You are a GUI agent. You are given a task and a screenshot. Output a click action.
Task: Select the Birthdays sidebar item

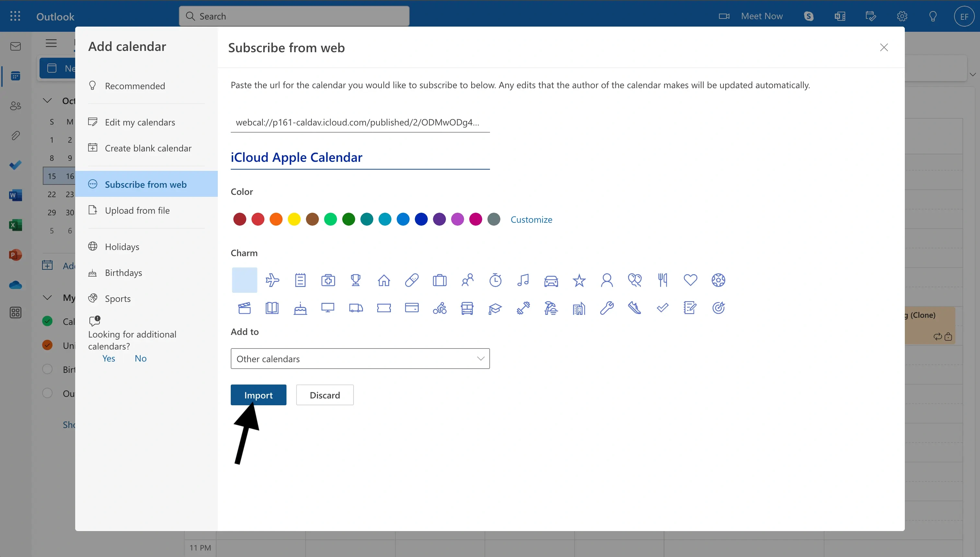123,272
